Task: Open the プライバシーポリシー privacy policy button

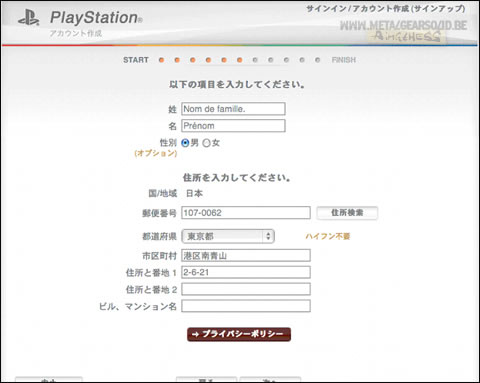Action: click(x=239, y=334)
